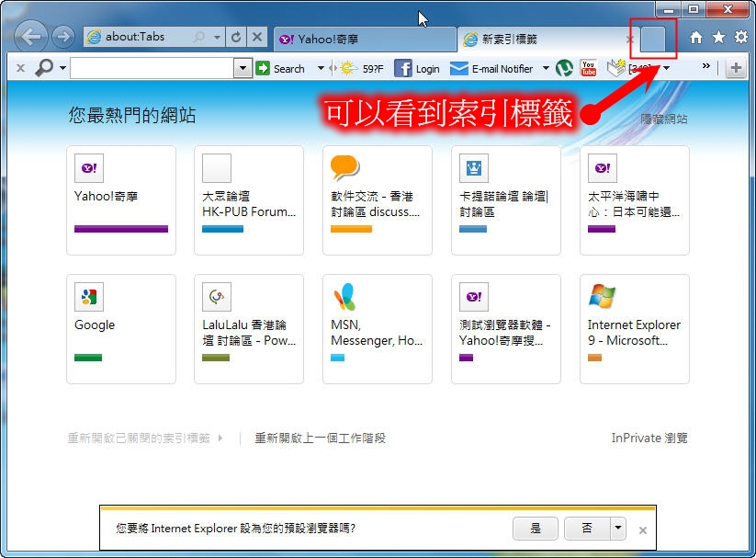The image size is (756, 558).
Task: Start InPrivate 瀏覽
Action: coord(649,438)
